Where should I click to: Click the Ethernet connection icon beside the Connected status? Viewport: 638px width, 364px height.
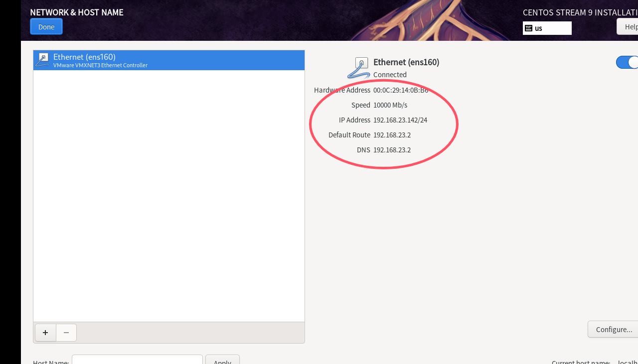click(359, 68)
